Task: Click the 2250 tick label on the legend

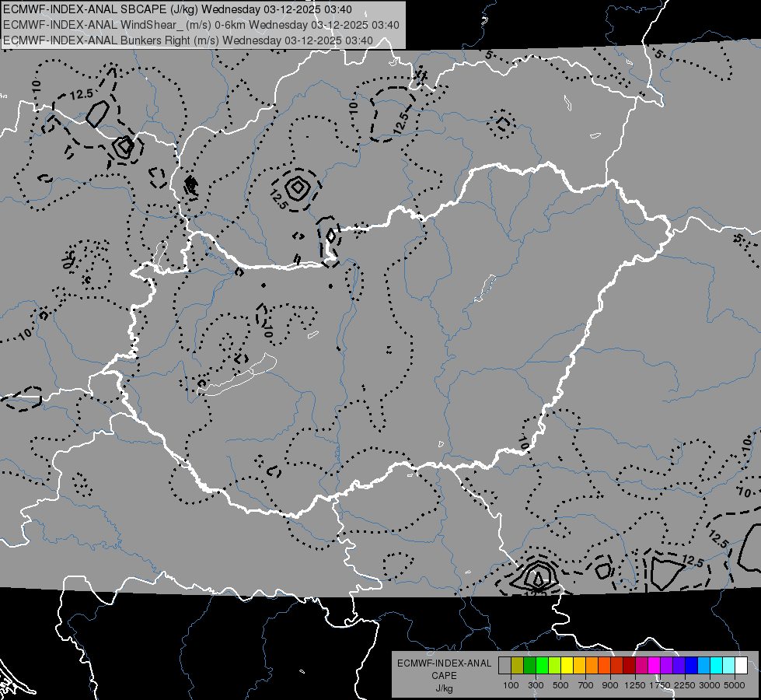Action: (686, 685)
